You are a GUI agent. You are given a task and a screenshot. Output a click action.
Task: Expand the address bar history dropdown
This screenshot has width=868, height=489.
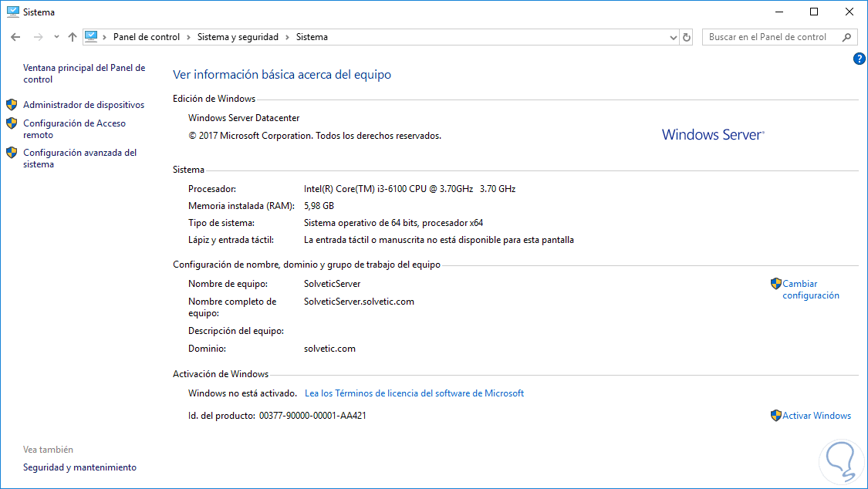[673, 38]
